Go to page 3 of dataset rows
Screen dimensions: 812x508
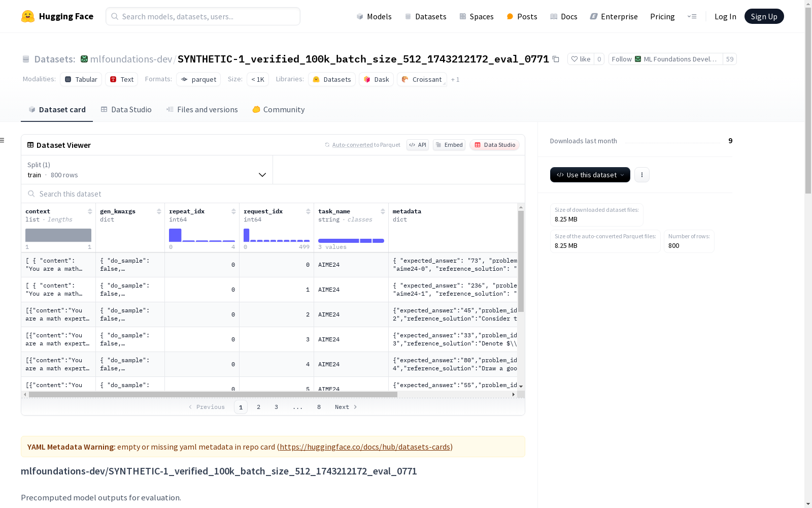point(277,407)
